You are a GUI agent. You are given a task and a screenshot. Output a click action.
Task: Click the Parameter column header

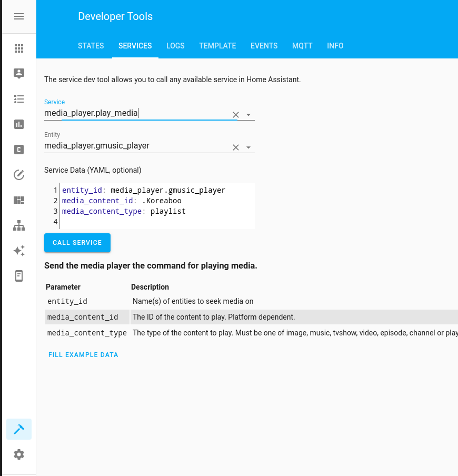[63, 287]
